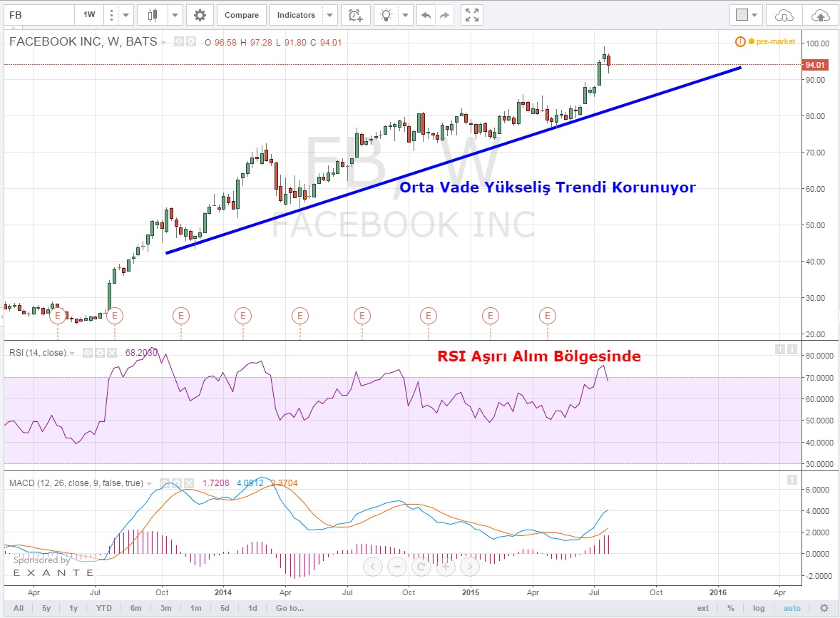Click the 94.01 current price label

tap(815, 65)
